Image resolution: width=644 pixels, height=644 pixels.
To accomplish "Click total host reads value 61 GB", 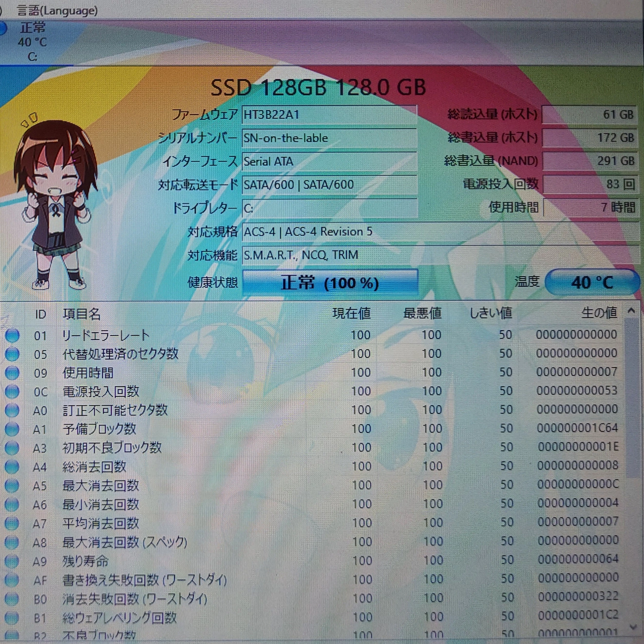I will pos(590,114).
